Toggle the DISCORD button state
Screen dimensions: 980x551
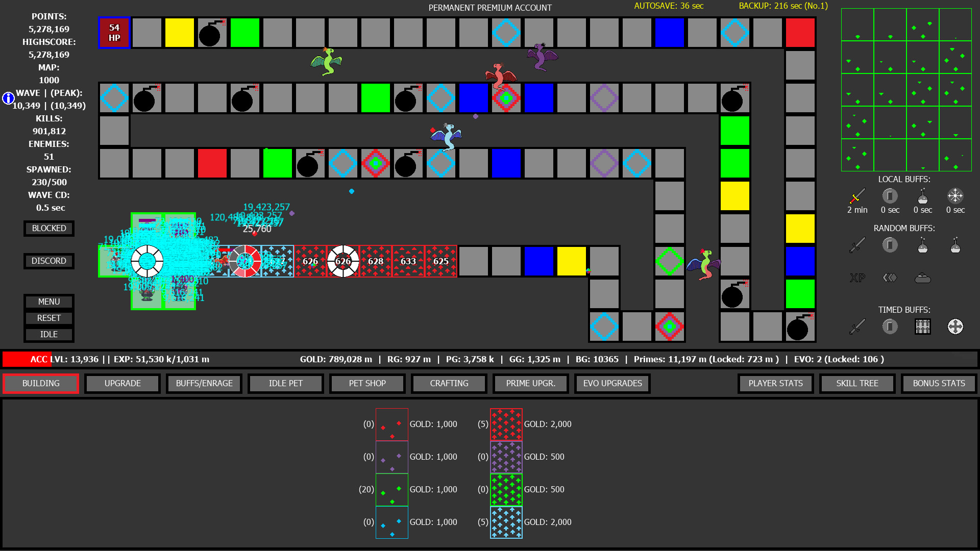(x=48, y=261)
